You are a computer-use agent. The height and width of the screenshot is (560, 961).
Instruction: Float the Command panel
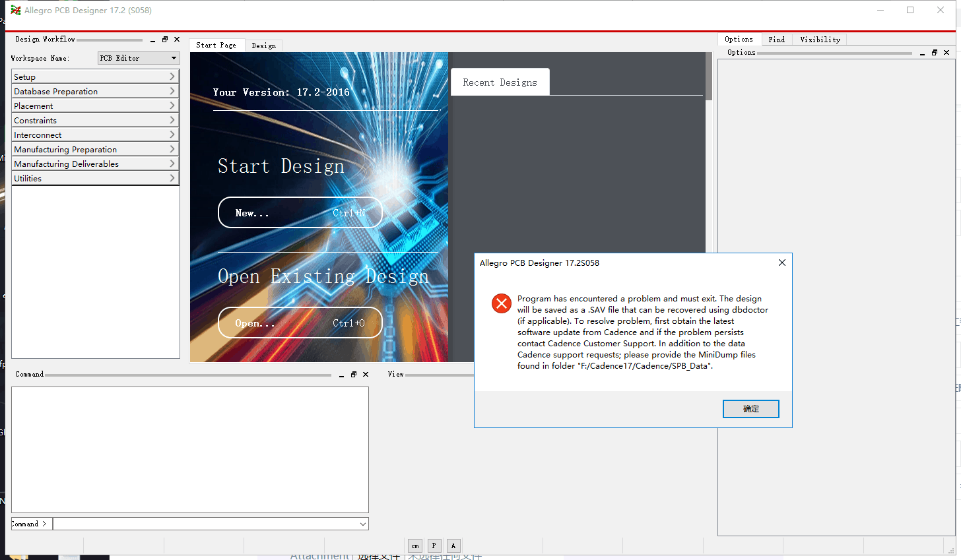pos(354,375)
